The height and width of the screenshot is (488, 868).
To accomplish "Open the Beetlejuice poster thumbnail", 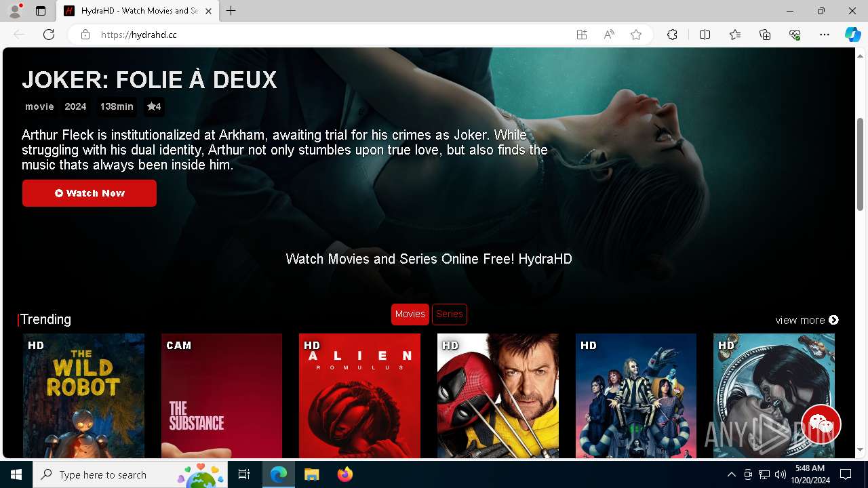I will (636, 396).
